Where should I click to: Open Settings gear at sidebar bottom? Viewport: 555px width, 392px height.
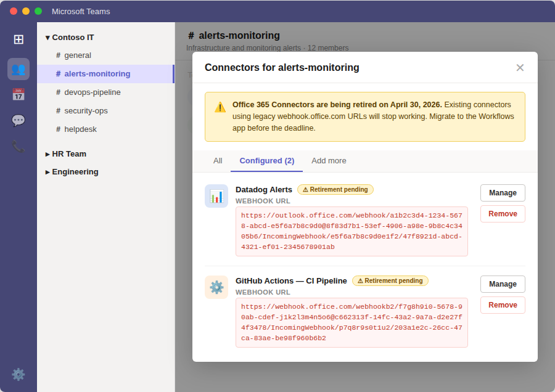click(18, 374)
